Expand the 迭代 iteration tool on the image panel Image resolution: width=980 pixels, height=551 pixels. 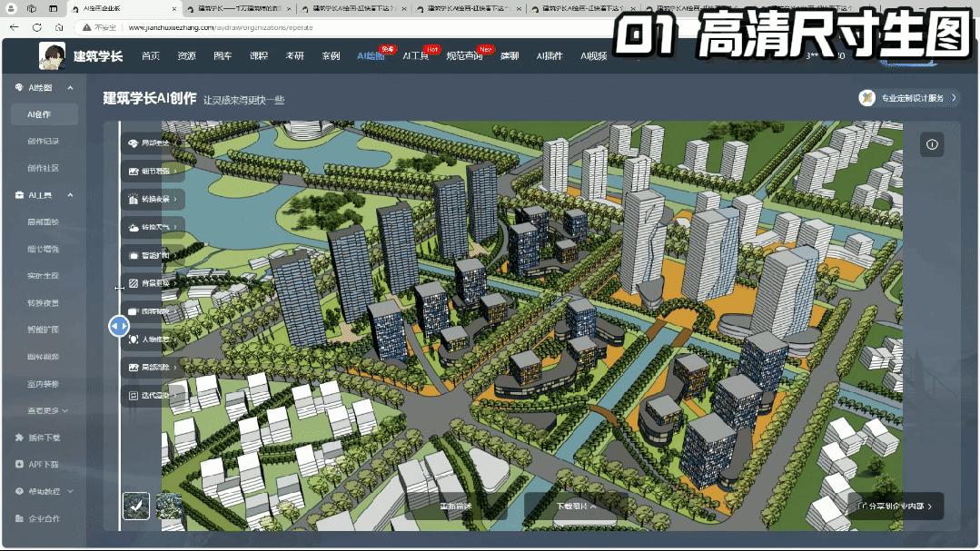point(153,396)
